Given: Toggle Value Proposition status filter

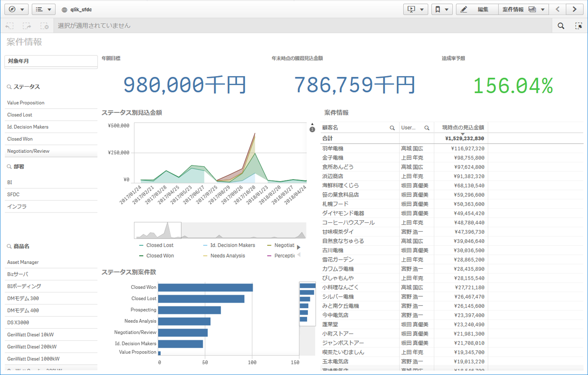Looking at the screenshot, I should point(48,103).
